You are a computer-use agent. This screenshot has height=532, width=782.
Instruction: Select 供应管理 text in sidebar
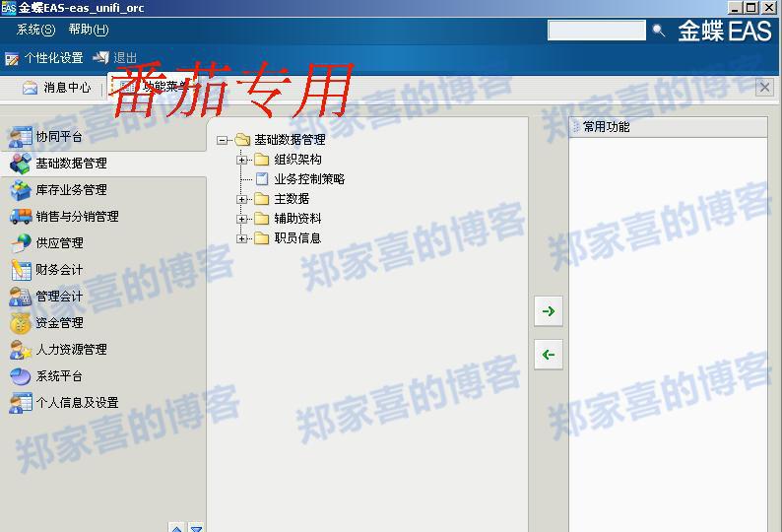[59, 243]
